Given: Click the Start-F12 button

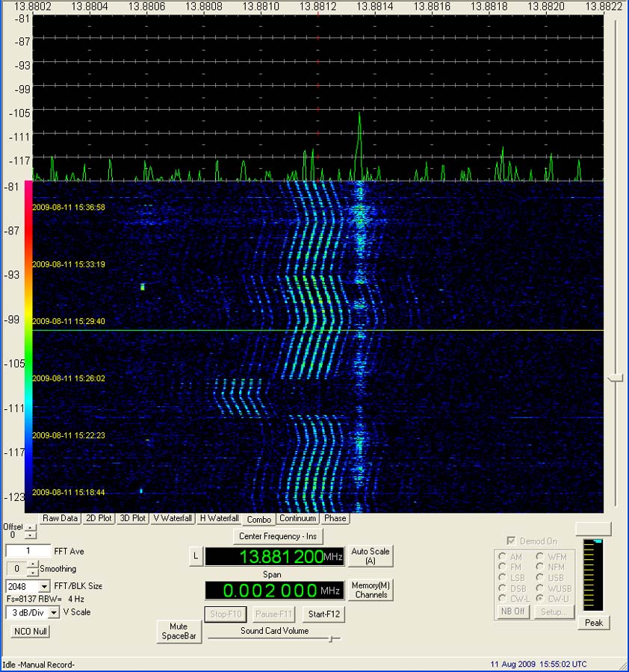Looking at the screenshot, I should click(x=323, y=615).
